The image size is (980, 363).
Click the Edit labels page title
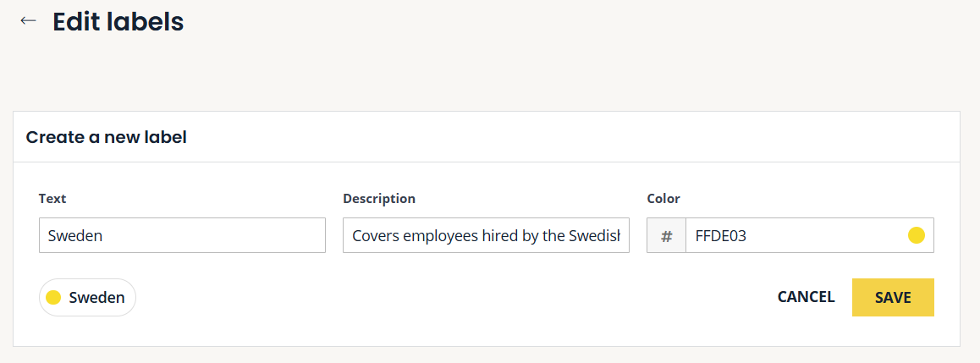coord(118,22)
